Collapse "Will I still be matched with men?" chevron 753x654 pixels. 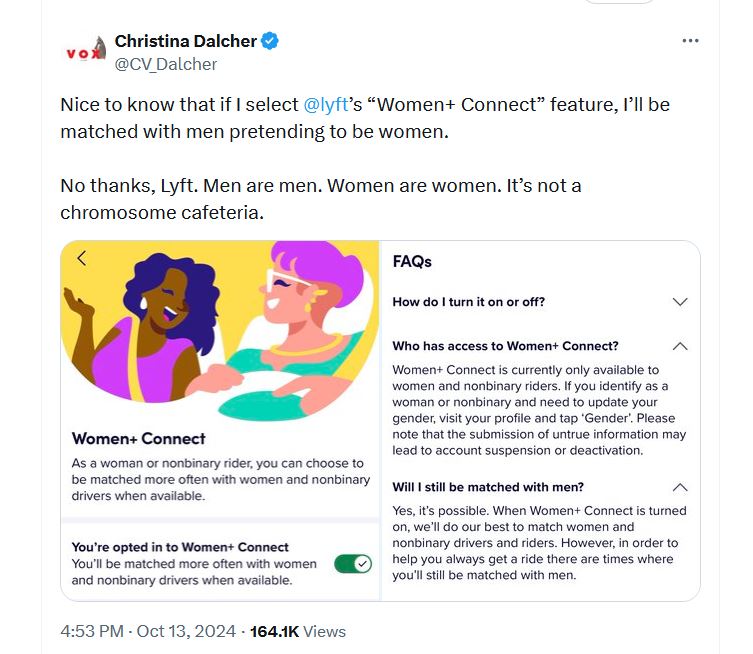(680, 488)
